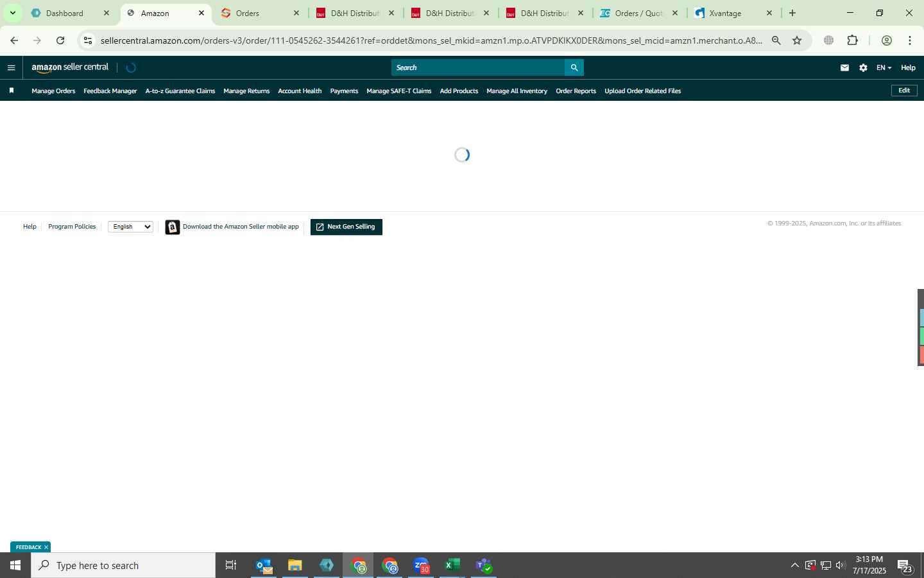Go to Add Products
The image size is (924, 578).
459,91
